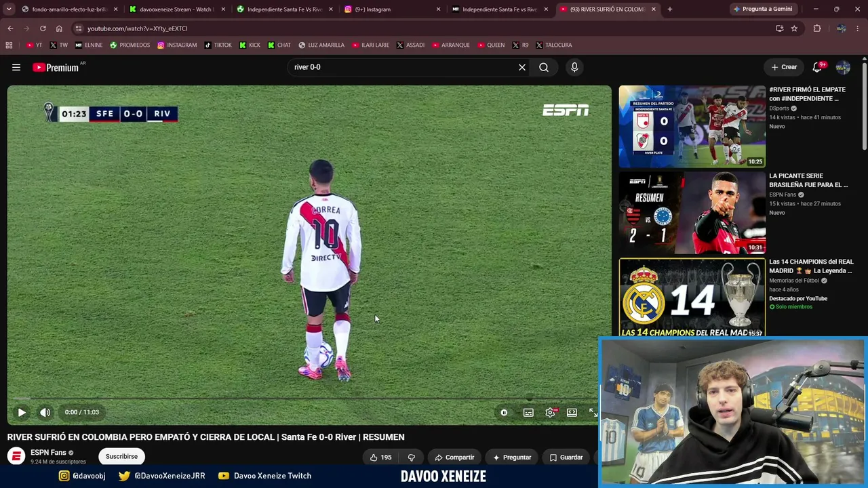Viewport: 868px width, 488px height.
Task: Open the Crear menu
Action: (784, 67)
